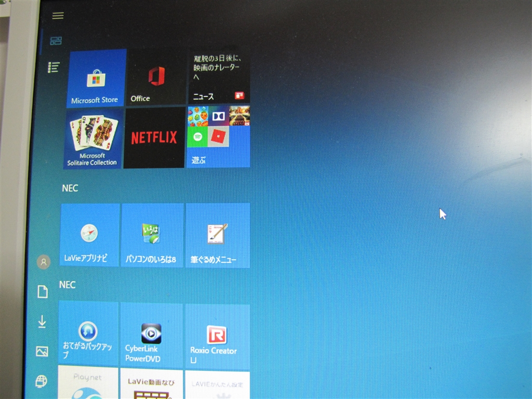This screenshot has height=399, width=532.
Task: Open the hamburger menu at top
Action: (x=58, y=16)
